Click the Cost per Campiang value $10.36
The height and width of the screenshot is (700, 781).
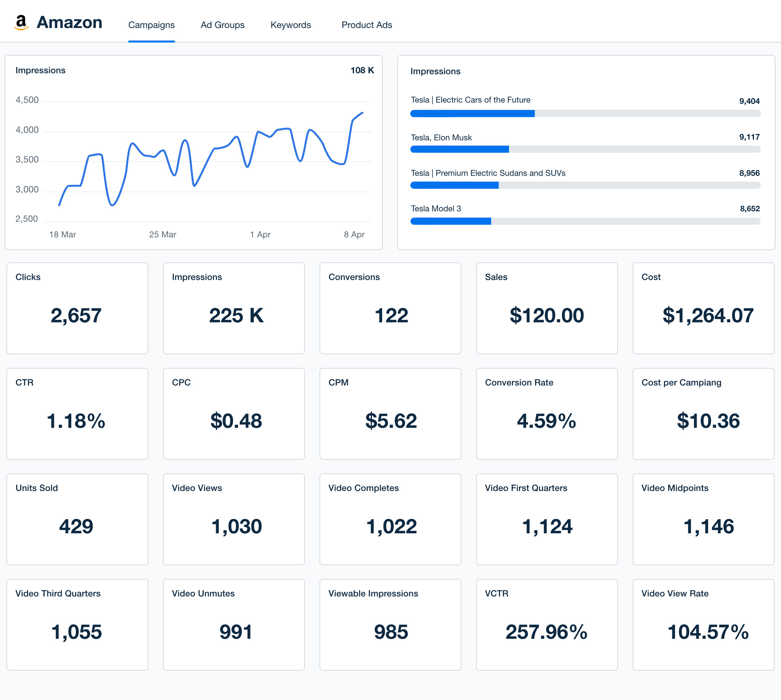[708, 421]
